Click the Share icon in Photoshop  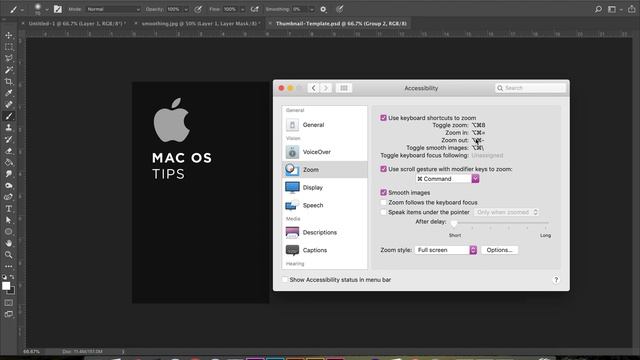(632, 9)
